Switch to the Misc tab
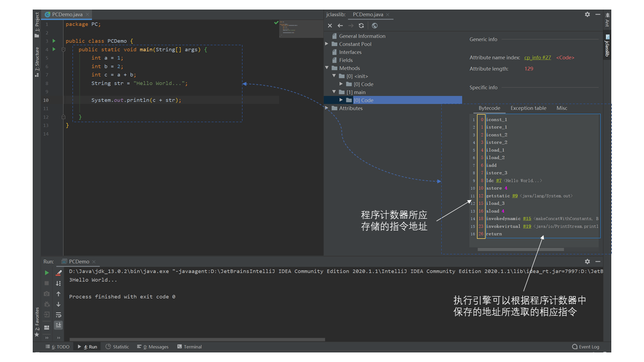The image size is (644, 362). click(x=561, y=108)
